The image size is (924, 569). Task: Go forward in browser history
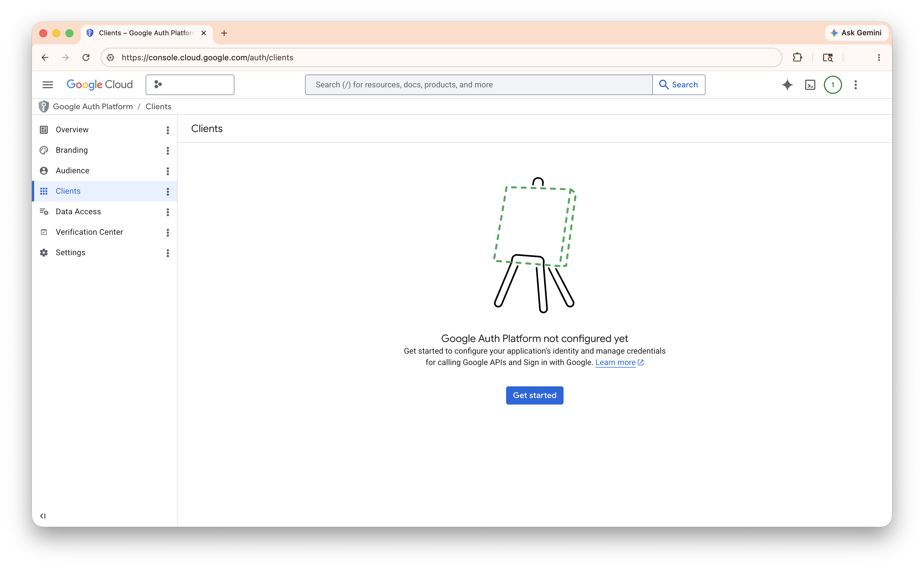point(65,57)
